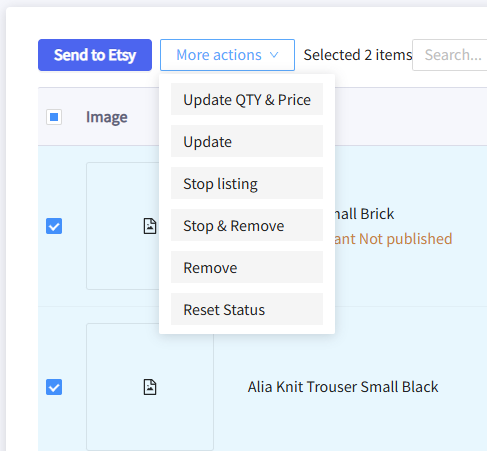The height and width of the screenshot is (451, 487).
Task: Toggle the select-all checkbox in table header
Action: [54, 117]
